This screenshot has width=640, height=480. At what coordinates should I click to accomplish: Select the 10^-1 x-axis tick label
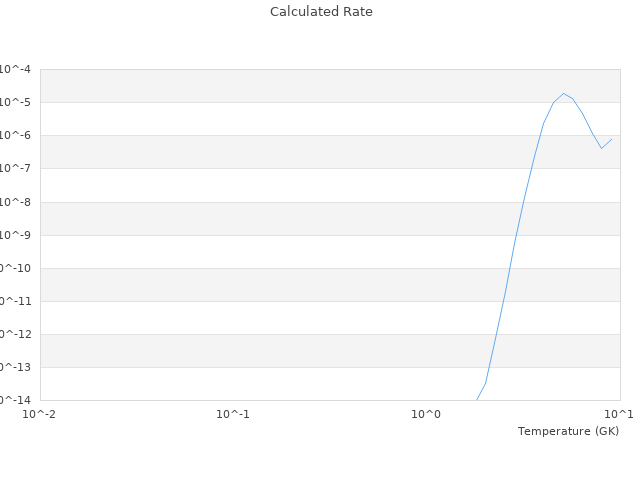[233, 413]
